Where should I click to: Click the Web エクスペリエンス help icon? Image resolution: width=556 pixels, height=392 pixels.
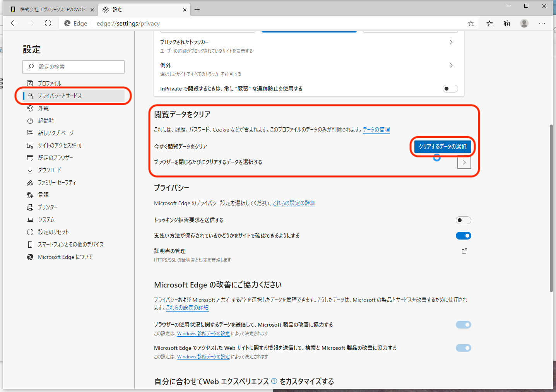(x=274, y=381)
